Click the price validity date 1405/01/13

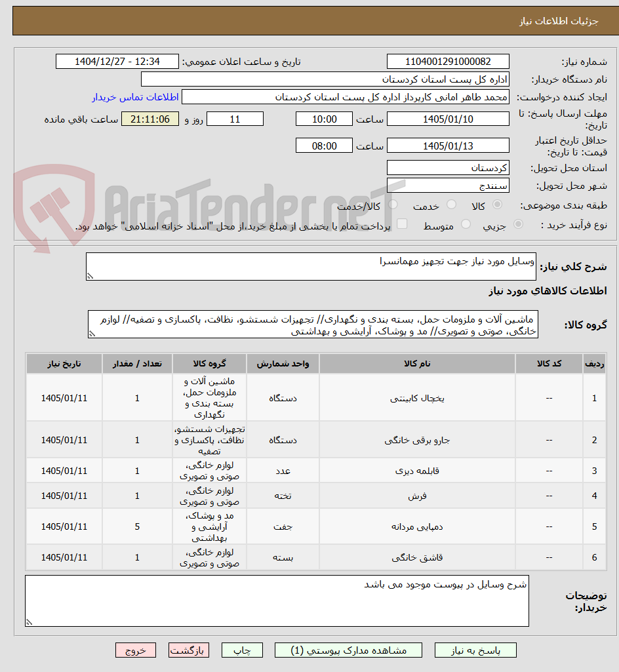[448, 146]
